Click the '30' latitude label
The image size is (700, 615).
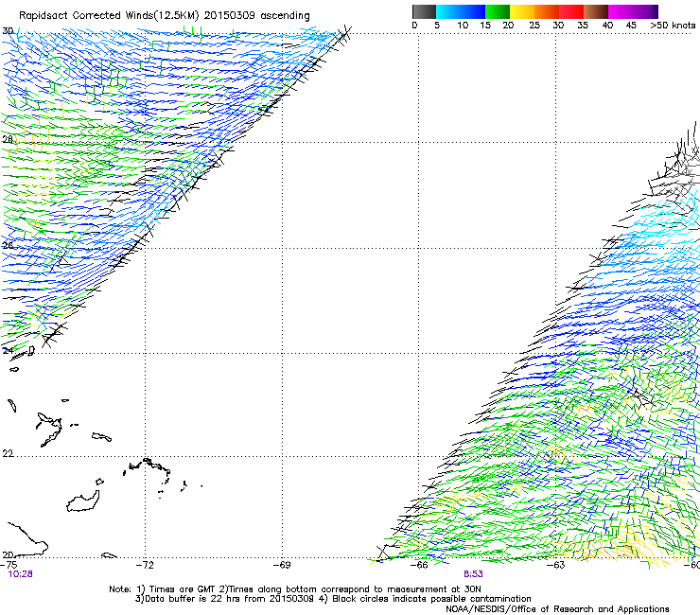pos(8,31)
